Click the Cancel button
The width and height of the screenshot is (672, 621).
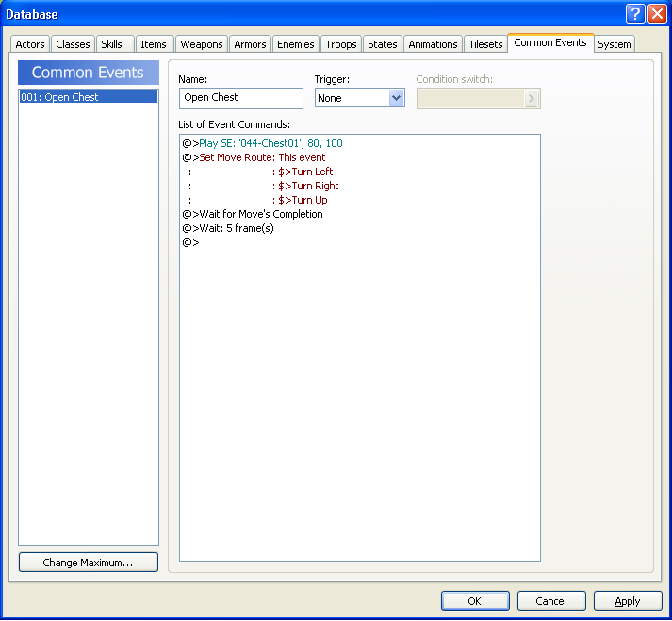551,601
